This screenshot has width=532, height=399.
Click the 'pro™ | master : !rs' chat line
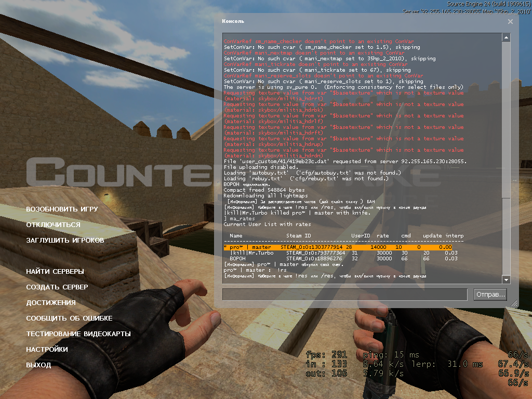(255, 270)
